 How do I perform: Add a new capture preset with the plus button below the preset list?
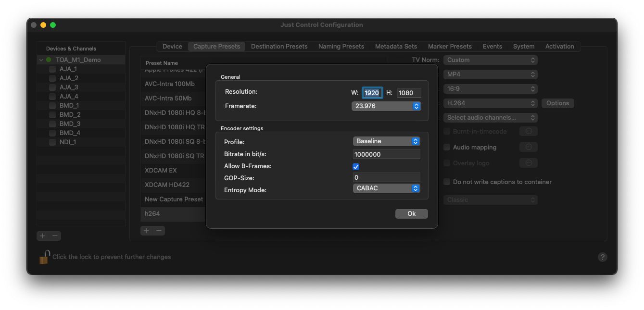[147, 231]
